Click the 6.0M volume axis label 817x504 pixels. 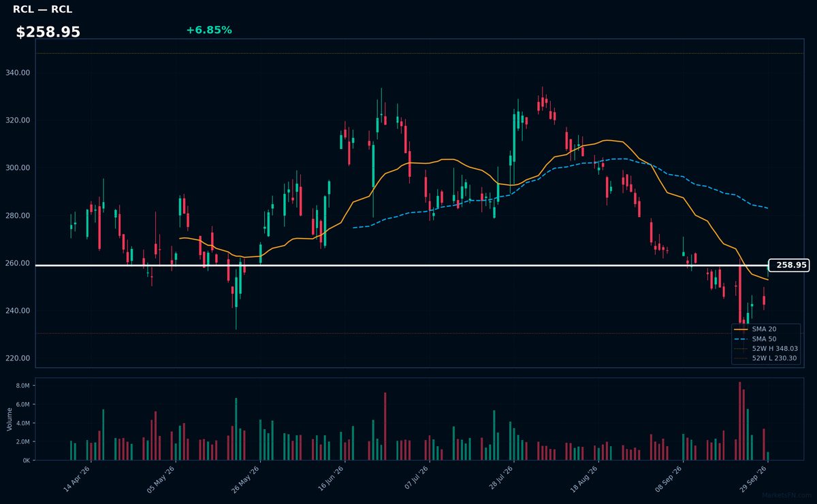[22, 405]
